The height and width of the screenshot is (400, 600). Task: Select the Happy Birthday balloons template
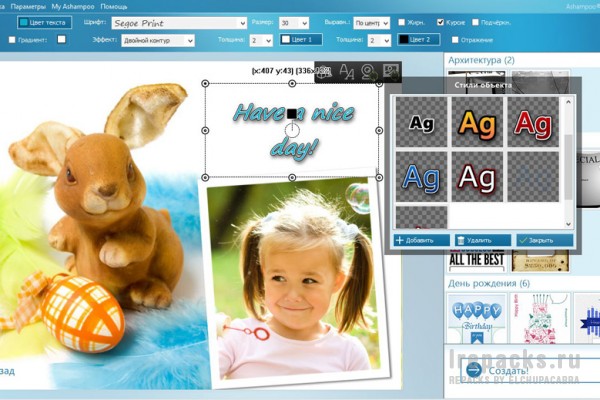point(476,318)
